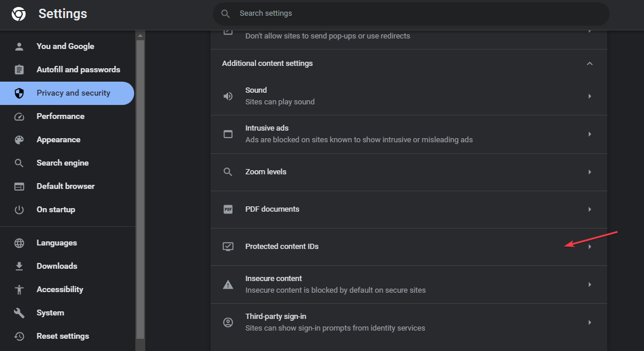Click the wrench icon beside System
Screen dimensions: 644x351
click(19, 313)
